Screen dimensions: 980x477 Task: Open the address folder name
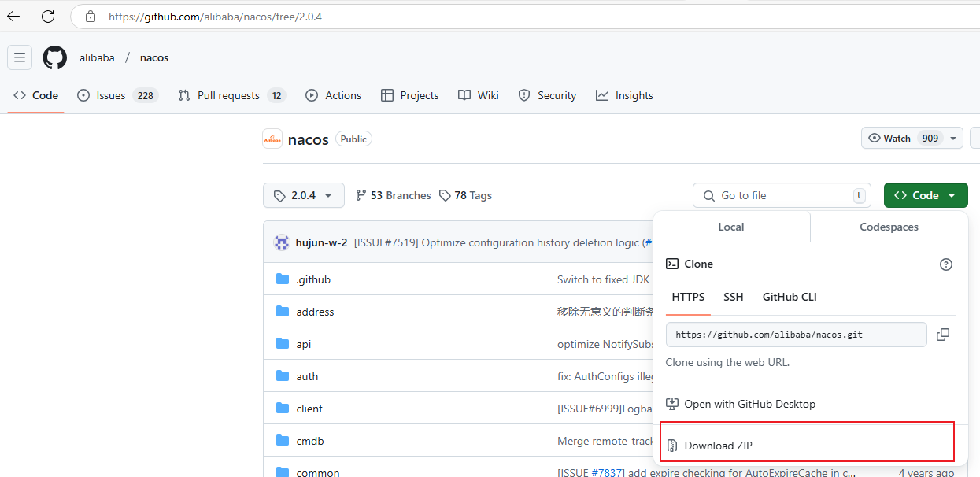(x=315, y=312)
